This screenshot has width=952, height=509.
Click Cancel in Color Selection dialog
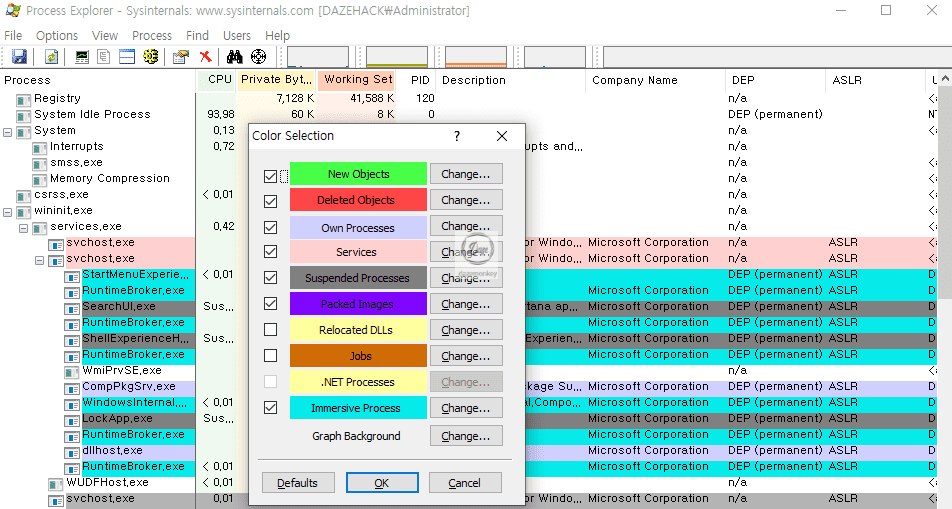coord(465,483)
